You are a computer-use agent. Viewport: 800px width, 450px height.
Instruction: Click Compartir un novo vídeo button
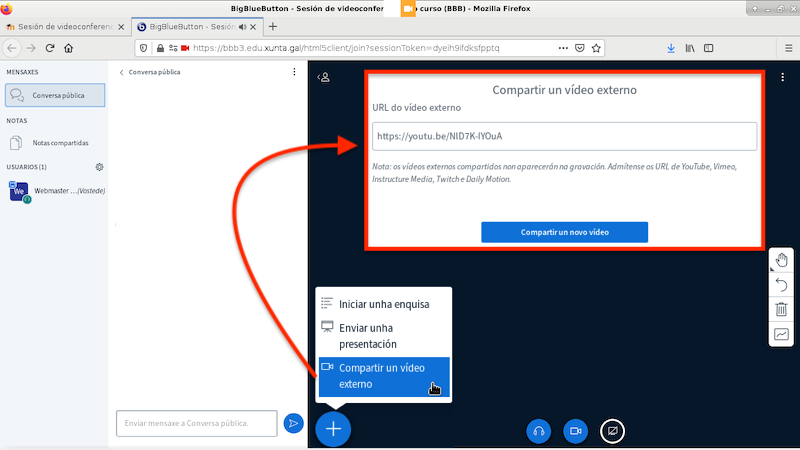pos(564,232)
